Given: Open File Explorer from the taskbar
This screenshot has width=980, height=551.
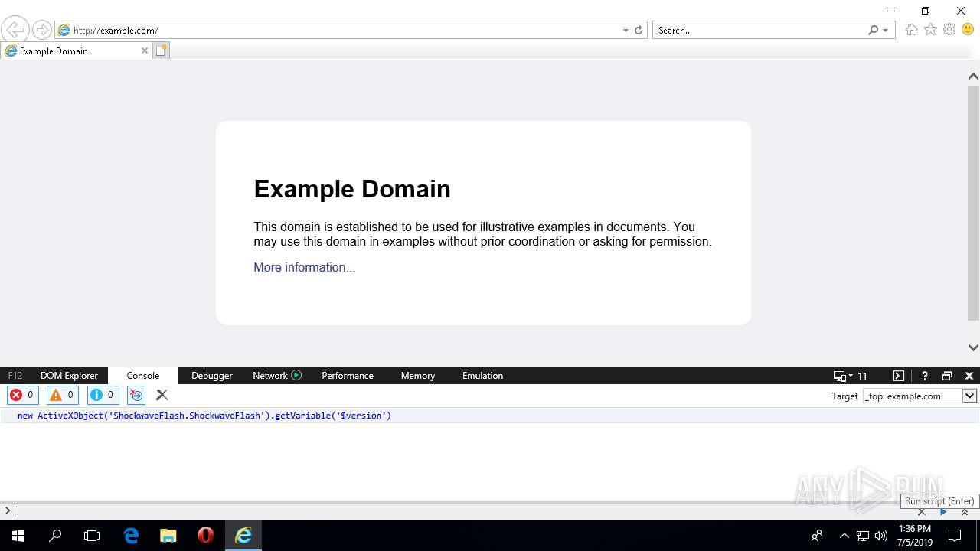Looking at the screenshot, I should click(168, 536).
